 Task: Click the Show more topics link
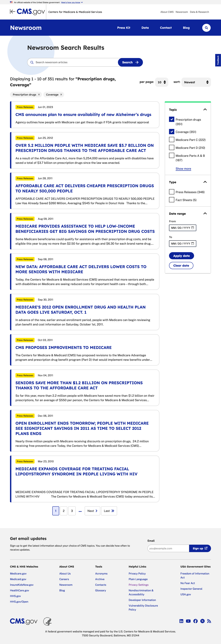pyautogui.click(x=183, y=168)
